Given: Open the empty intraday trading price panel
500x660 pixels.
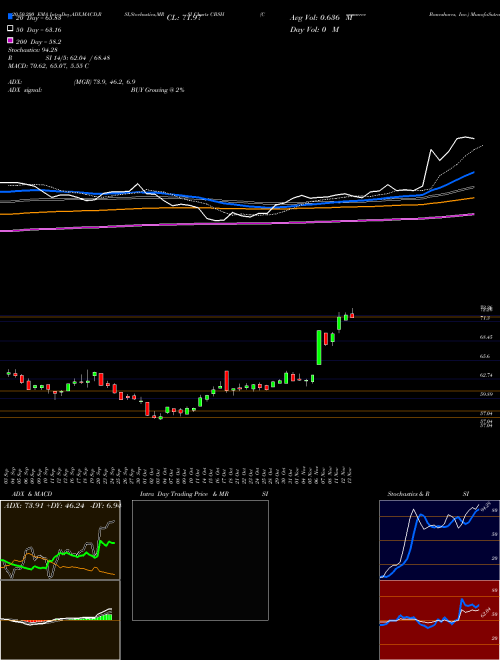Looking at the screenshot, I should [200, 560].
